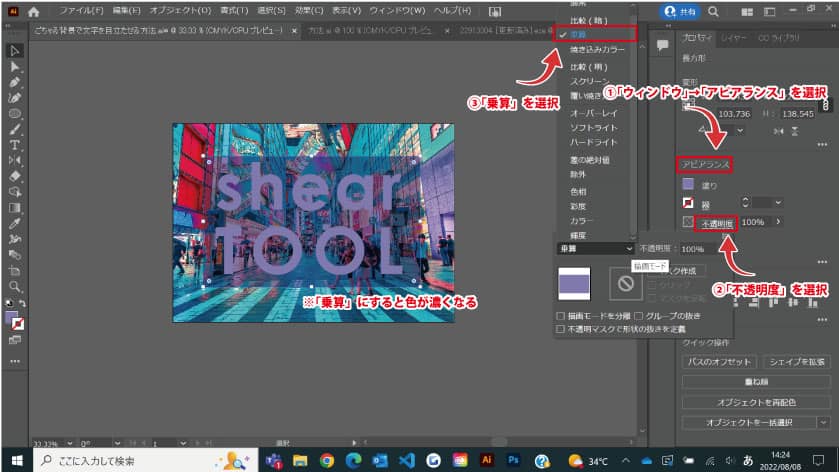Open stroke weight dropdown arrow
This screenshot has width=839, height=472.
tap(778, 202)
